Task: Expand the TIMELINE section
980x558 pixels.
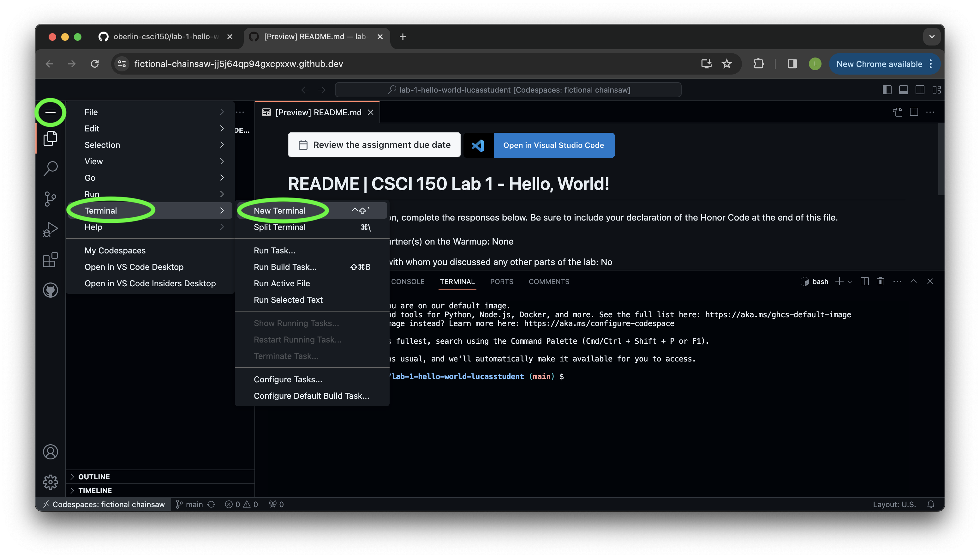Action: (x=160, y=491)
